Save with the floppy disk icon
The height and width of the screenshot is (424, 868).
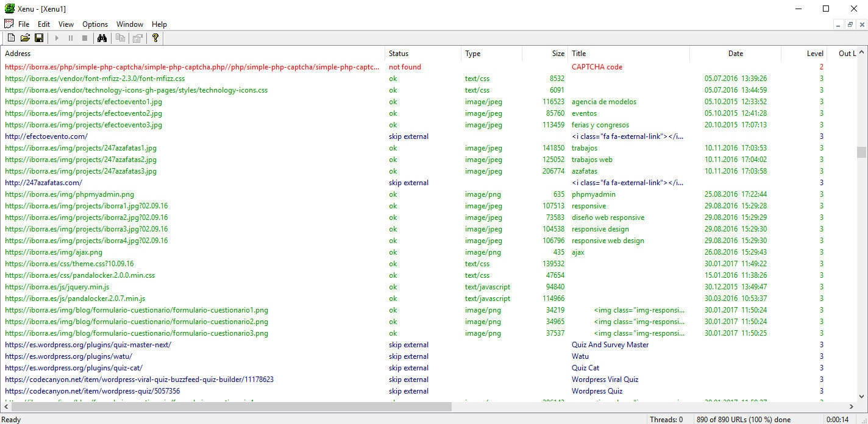[x=38, y=38]
